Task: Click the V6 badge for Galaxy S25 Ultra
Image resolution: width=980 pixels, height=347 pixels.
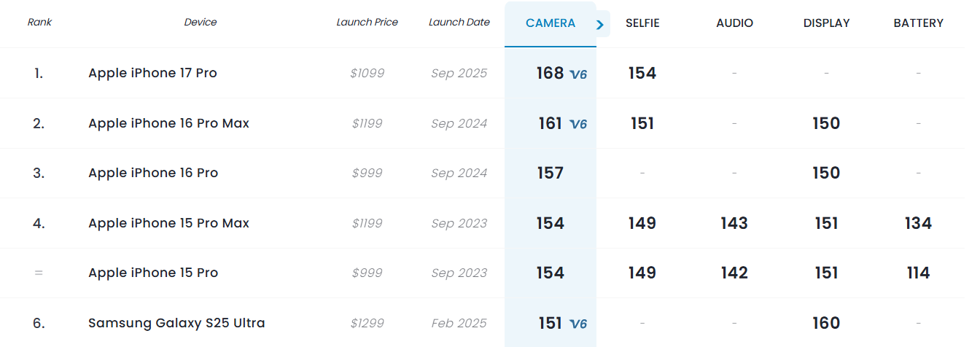Action: (578, 324)
